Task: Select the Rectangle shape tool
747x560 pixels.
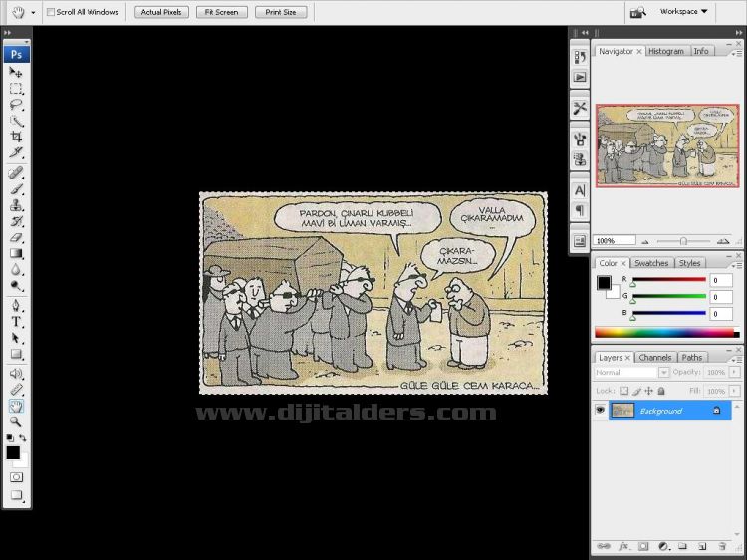Action: [16, 354]
